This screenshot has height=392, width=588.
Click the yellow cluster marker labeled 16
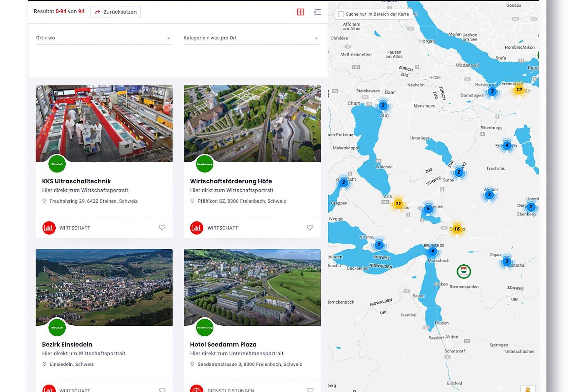click(457, 229)
